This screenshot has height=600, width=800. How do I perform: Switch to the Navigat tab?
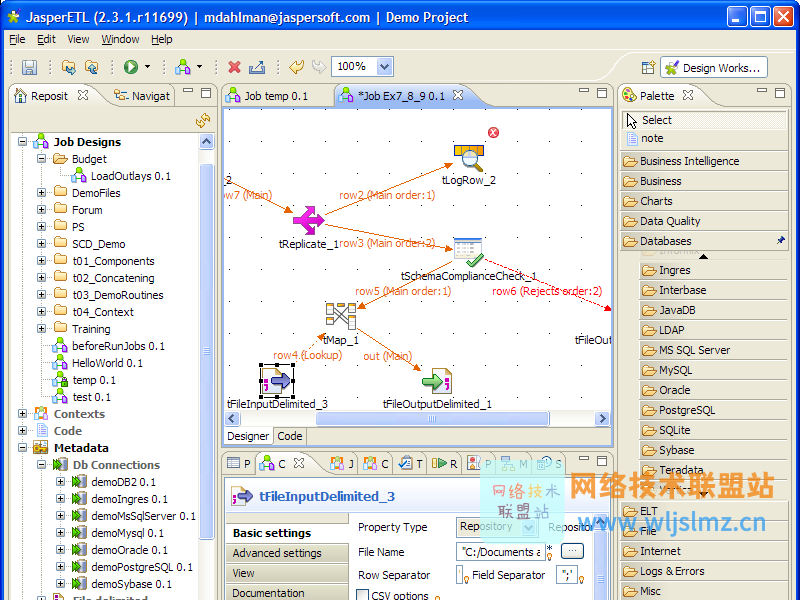click(x=142, y=96)
